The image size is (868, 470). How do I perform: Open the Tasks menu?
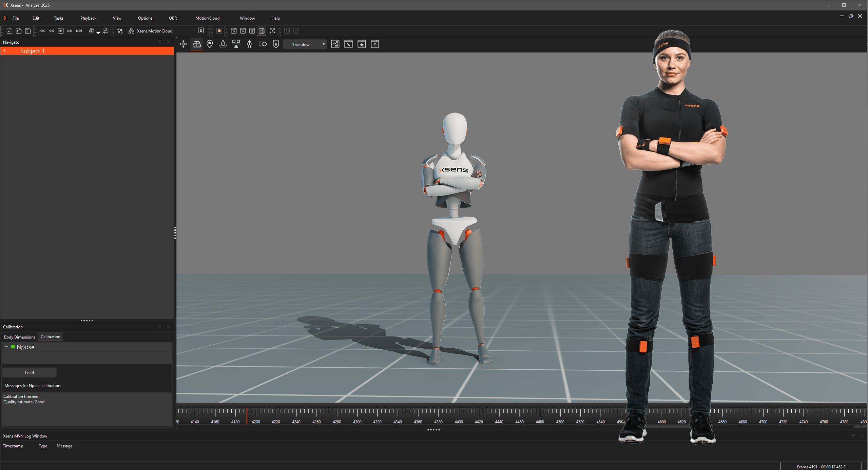(58, 18)
